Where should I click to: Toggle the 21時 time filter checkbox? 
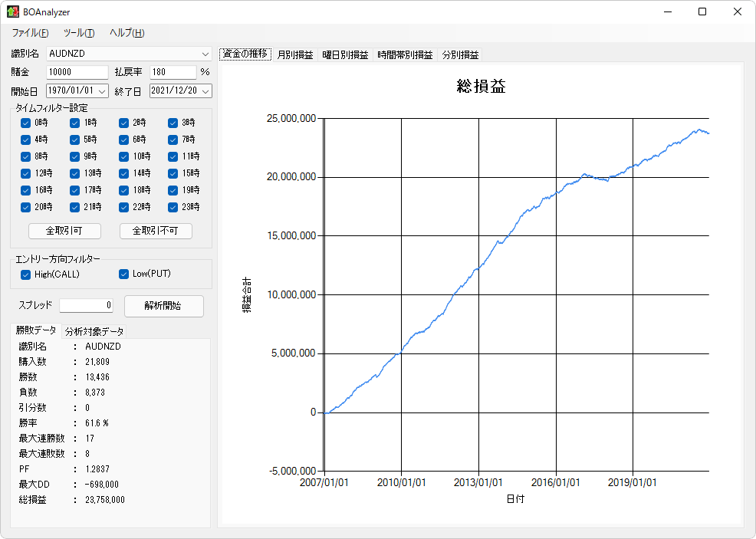point(74,207)
